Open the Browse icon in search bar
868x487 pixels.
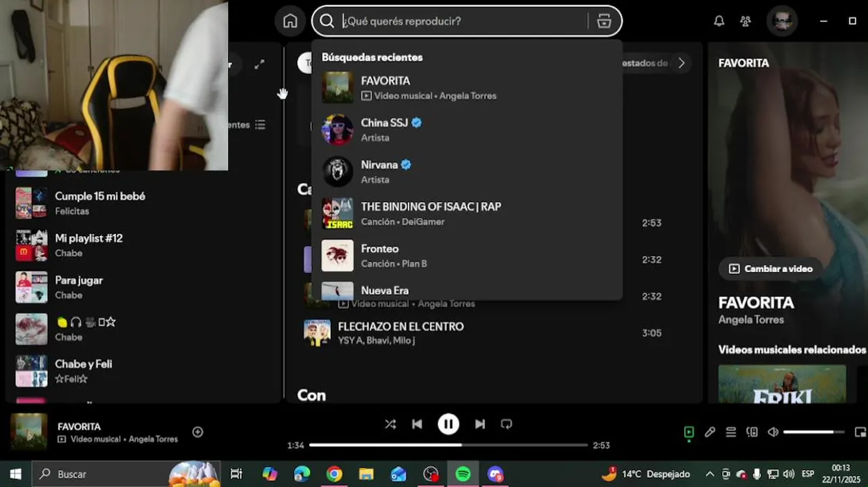604,21
